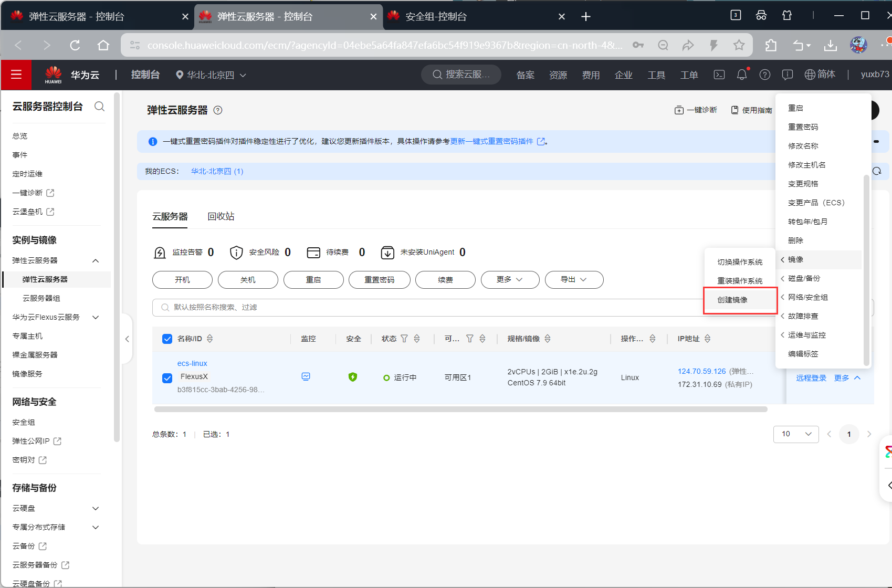
Task: Open the notifications bell
Action: 742,75
